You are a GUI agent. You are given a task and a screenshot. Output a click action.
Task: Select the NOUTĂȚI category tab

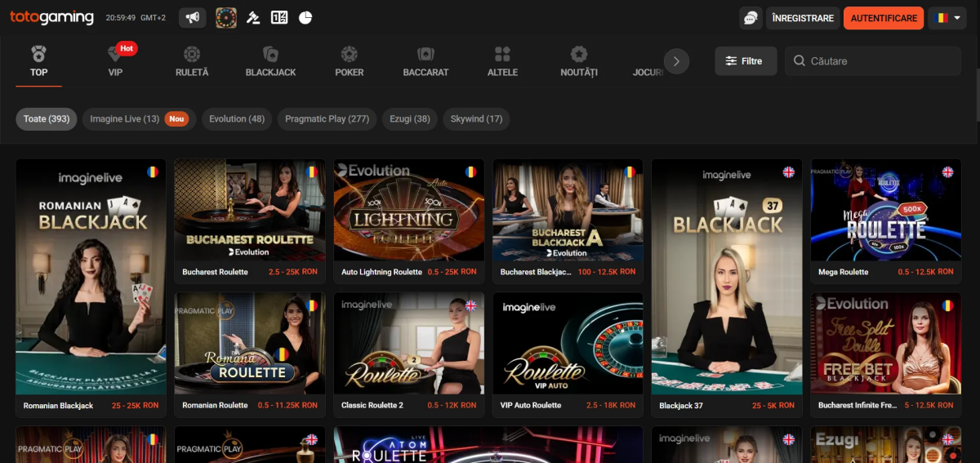(579, 61)
